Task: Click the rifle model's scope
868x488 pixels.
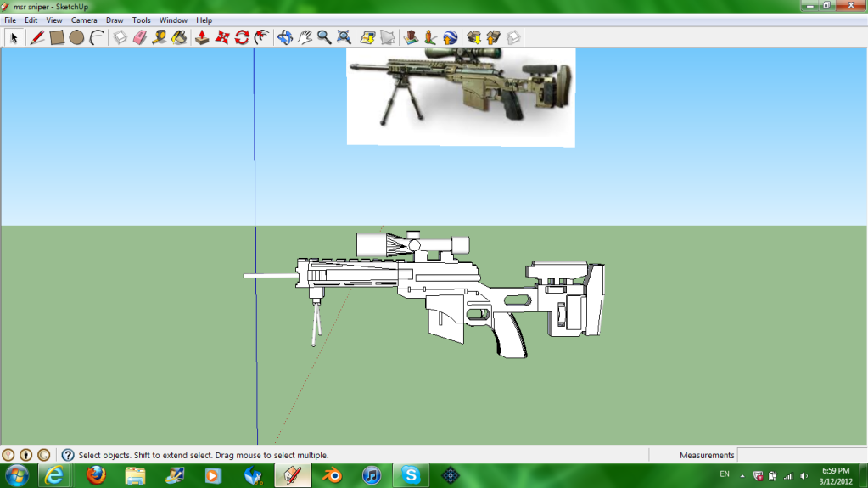Action: click(412, 244)
